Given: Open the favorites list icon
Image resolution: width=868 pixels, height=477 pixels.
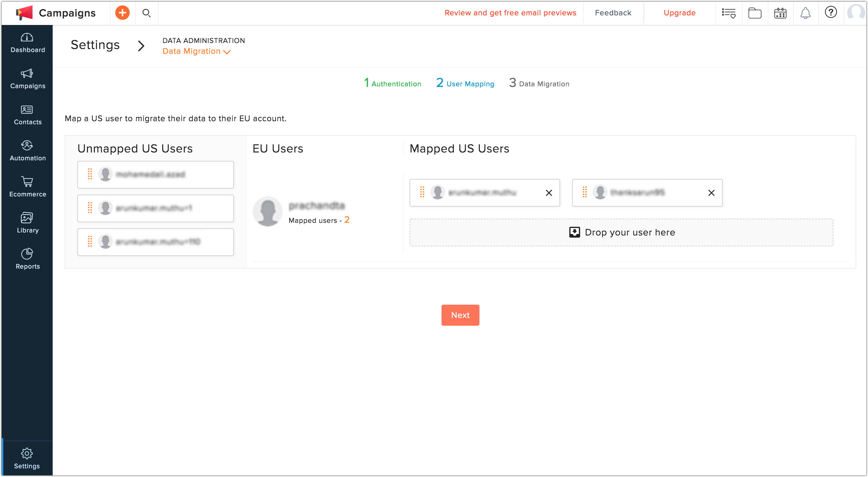Looking at the screenshot, I should click(x=728, y=13).
